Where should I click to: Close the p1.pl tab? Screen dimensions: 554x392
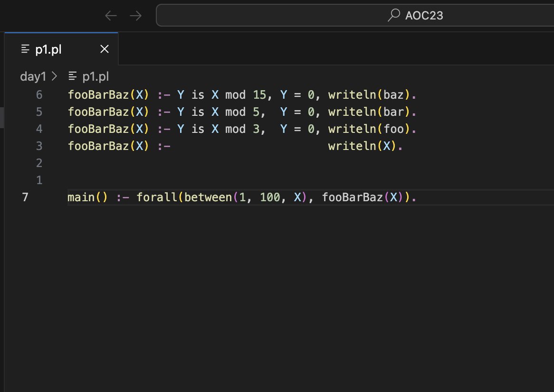click(104, 49)
